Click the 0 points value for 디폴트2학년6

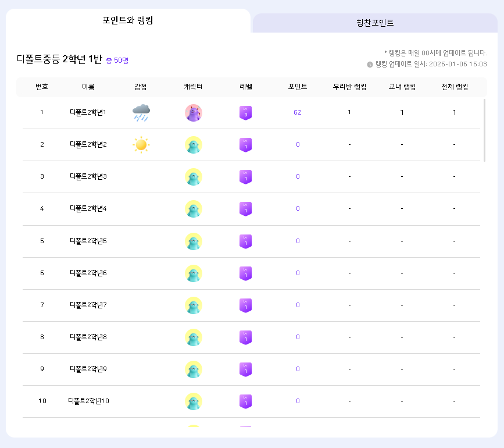click(x=298, y=273)
